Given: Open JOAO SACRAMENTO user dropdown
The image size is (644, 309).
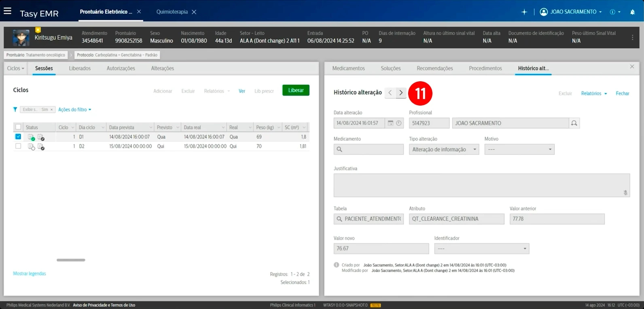Looking at the screenshot, I should (x=576, y=12).
